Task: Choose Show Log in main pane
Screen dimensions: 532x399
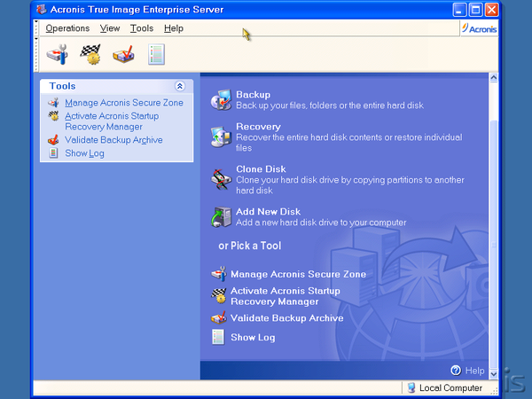Action: coord(253,337)
